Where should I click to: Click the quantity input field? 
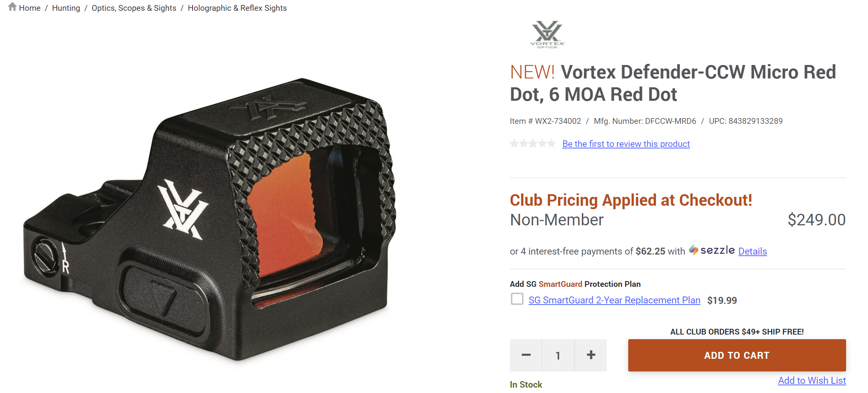coord(558,355)
